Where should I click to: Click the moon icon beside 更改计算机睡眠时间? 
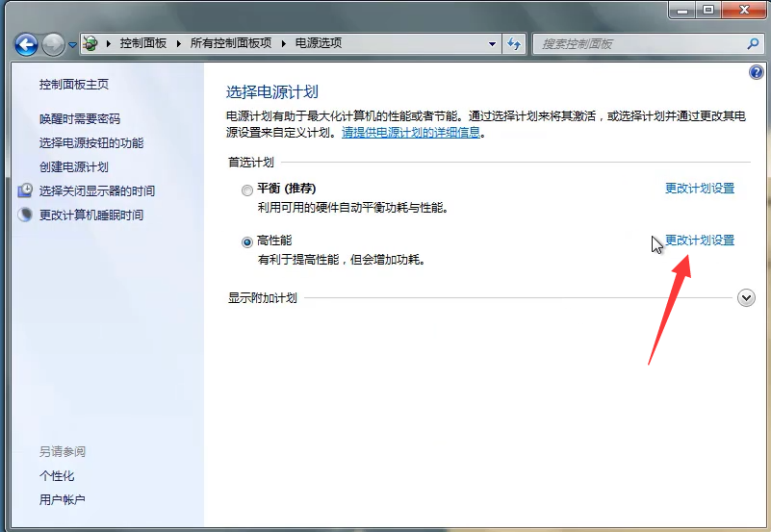25,215
